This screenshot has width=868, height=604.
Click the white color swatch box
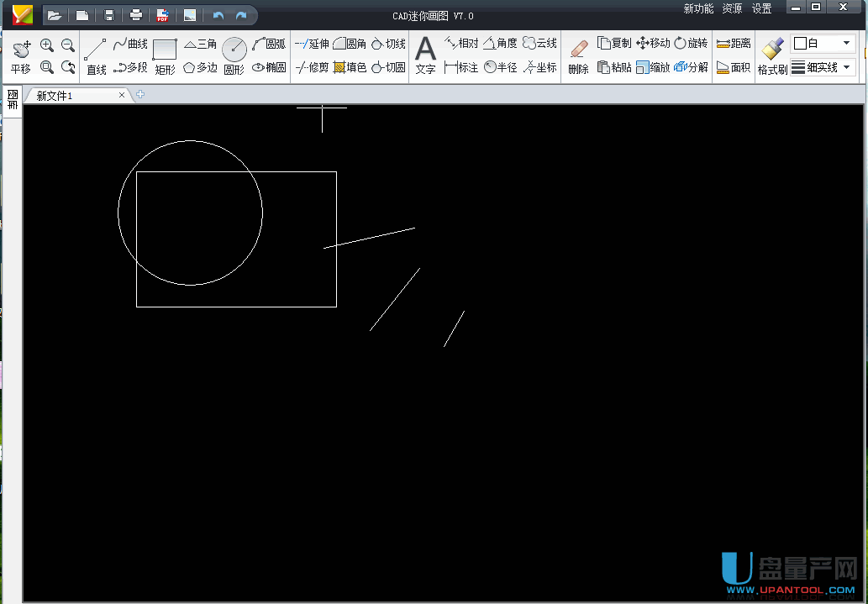click(800, 43)
